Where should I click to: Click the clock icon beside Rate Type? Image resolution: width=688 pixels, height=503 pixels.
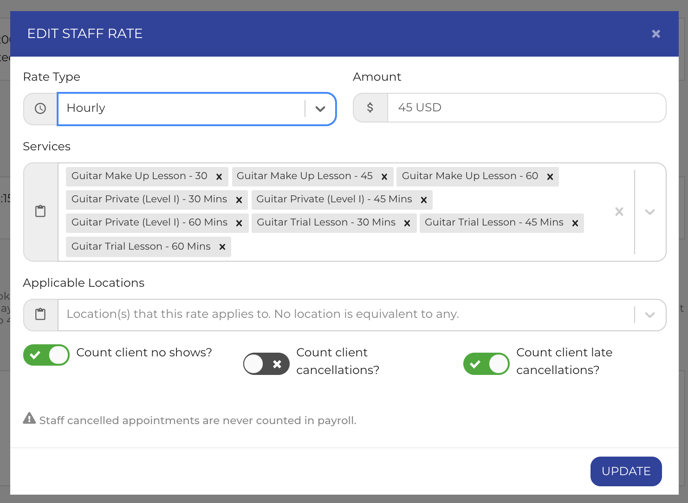(x=40, y=109)
